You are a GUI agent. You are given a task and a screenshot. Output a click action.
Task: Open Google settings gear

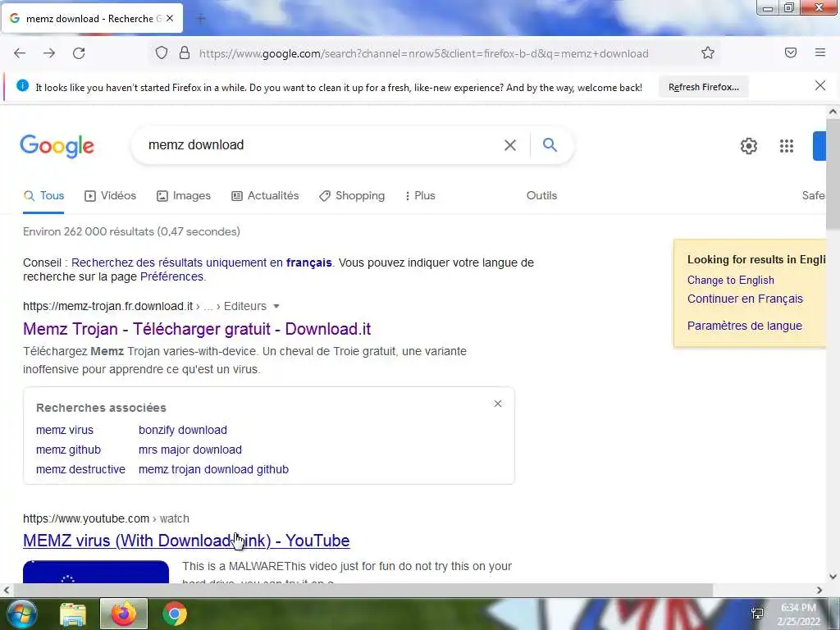(748, 146)
